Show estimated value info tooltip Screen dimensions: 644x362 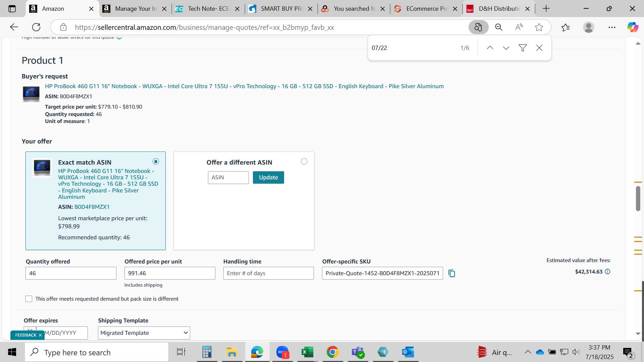click(x=607, y=271)
